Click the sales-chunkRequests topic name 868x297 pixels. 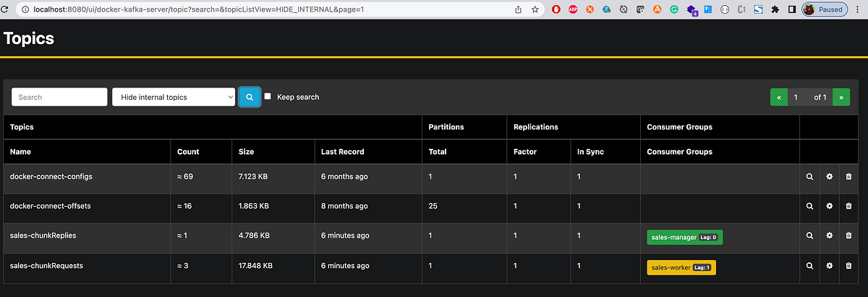tap(46, 265)
